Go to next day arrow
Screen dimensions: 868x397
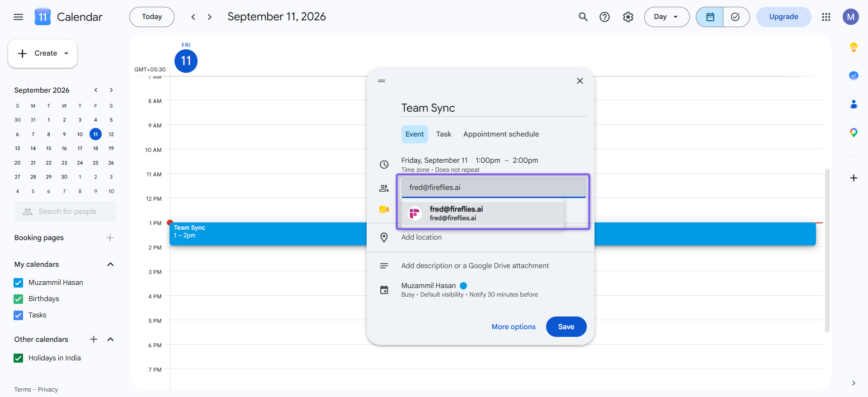coord(209,17)
